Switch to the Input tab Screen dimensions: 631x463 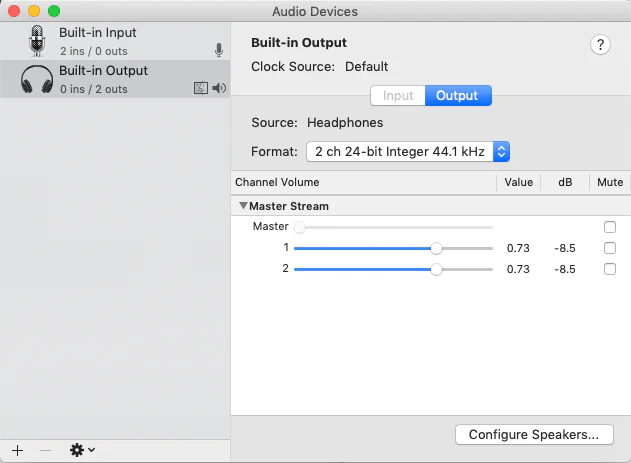(398, 96)
